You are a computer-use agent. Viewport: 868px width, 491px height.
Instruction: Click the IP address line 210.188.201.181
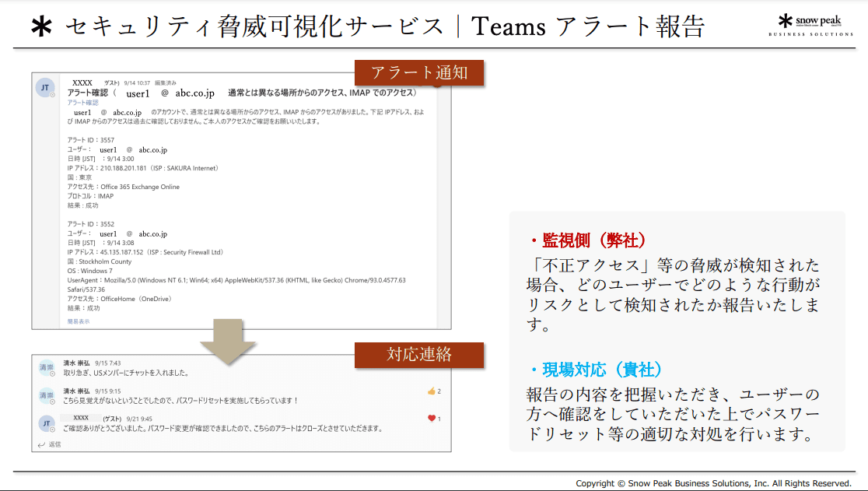[x=143, y=168]
